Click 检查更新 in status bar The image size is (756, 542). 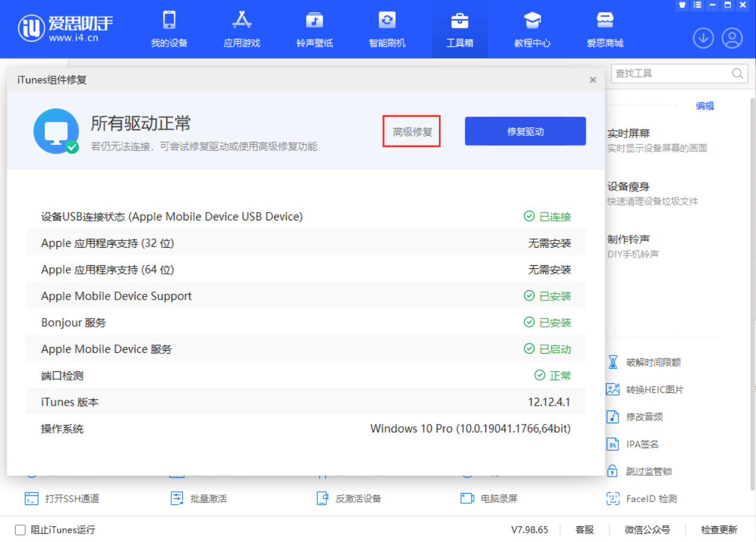click(719, 530)
